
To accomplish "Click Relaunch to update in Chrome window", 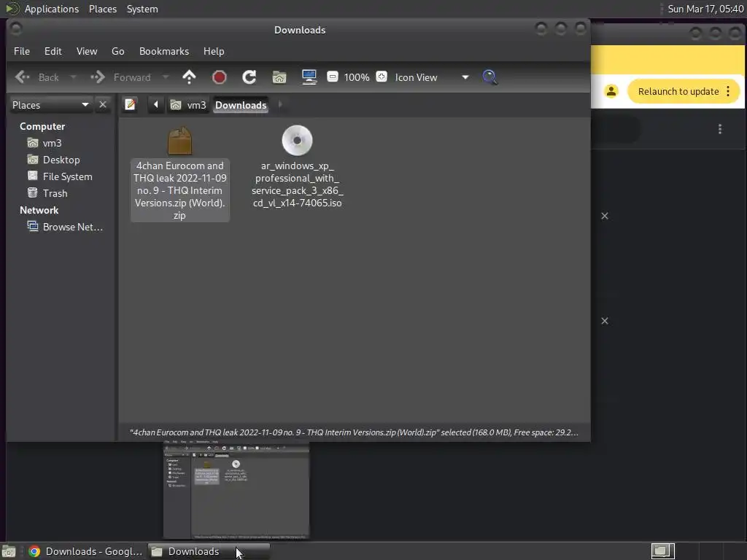I will click(x=678, y=91).
